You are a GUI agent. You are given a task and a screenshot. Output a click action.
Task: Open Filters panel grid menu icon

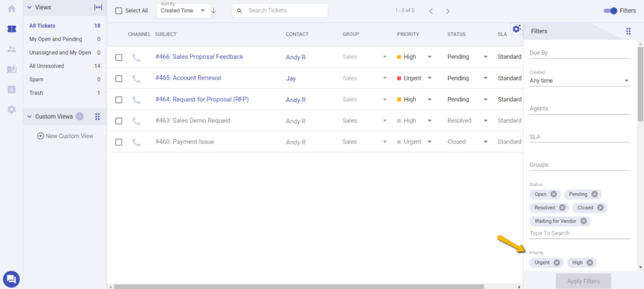tap(628, 31)
